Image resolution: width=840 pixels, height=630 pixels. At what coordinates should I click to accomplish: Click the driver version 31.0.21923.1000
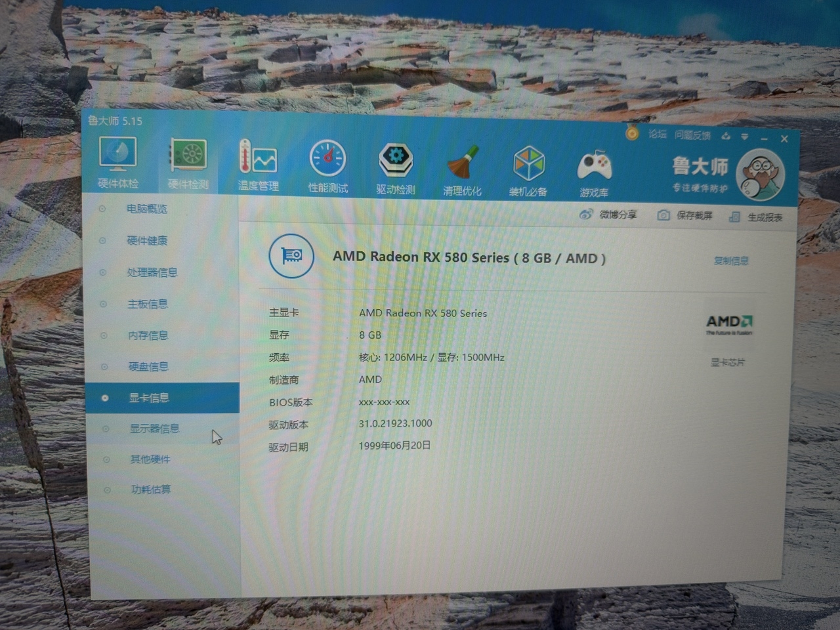[395, 423]
